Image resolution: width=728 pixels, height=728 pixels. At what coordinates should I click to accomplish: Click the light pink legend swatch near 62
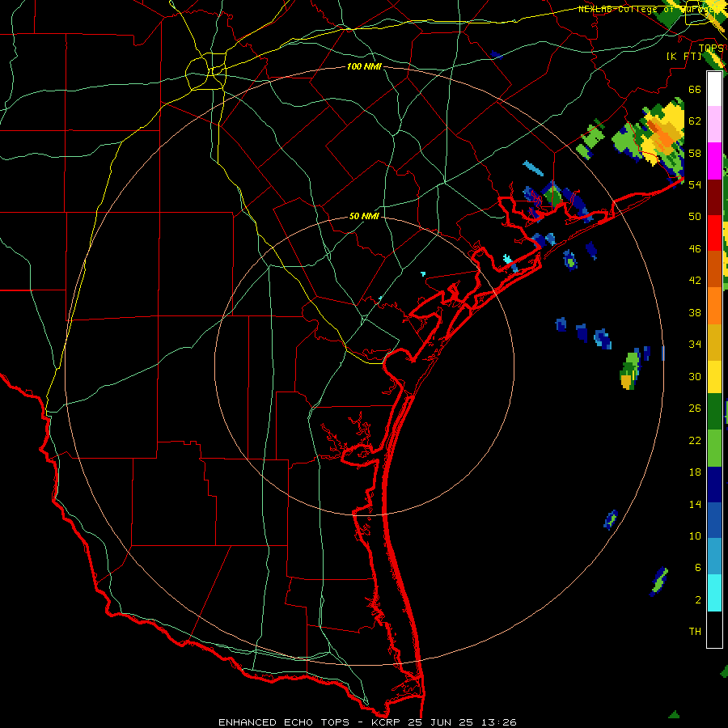click(x=714, y=124)
